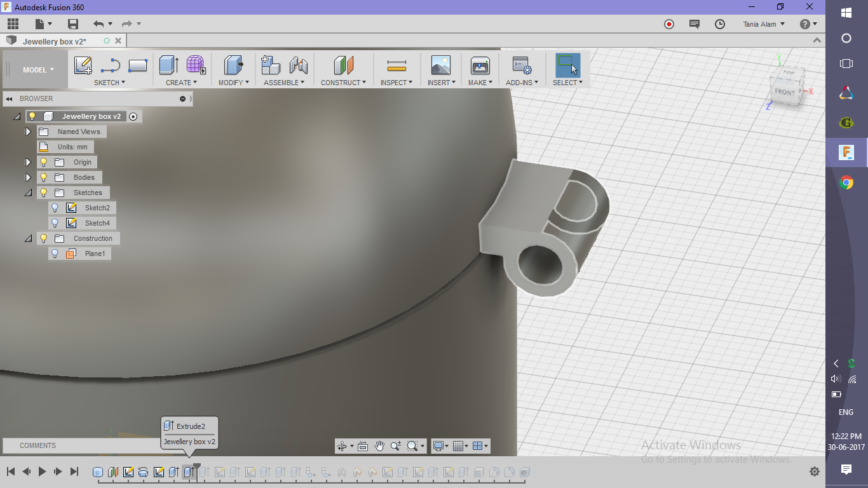Open the Help question mark menu

point(808,24)
